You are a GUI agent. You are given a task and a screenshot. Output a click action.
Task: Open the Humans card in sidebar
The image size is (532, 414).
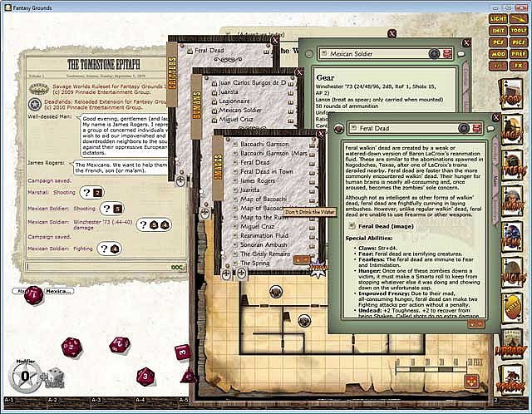(512, 201)
